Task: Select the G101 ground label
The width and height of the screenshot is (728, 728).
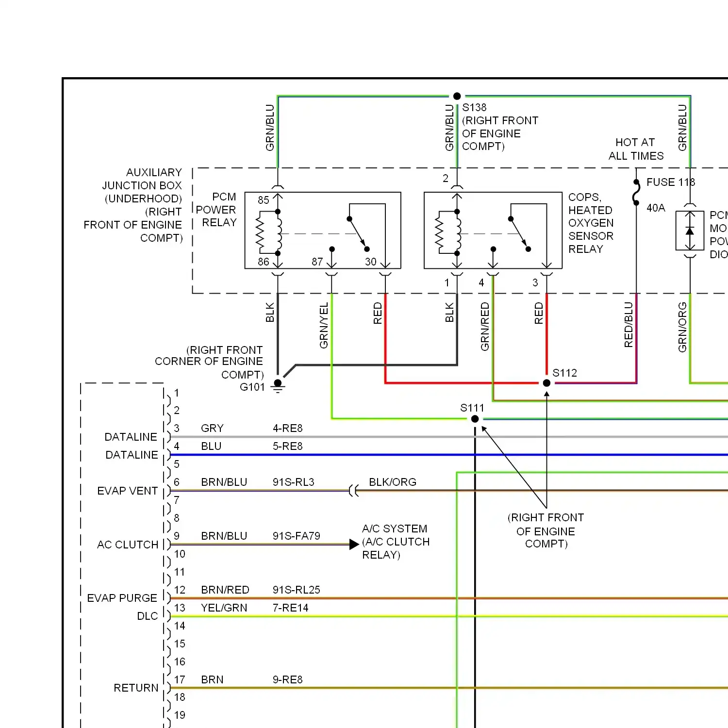Action: point(252,387)
